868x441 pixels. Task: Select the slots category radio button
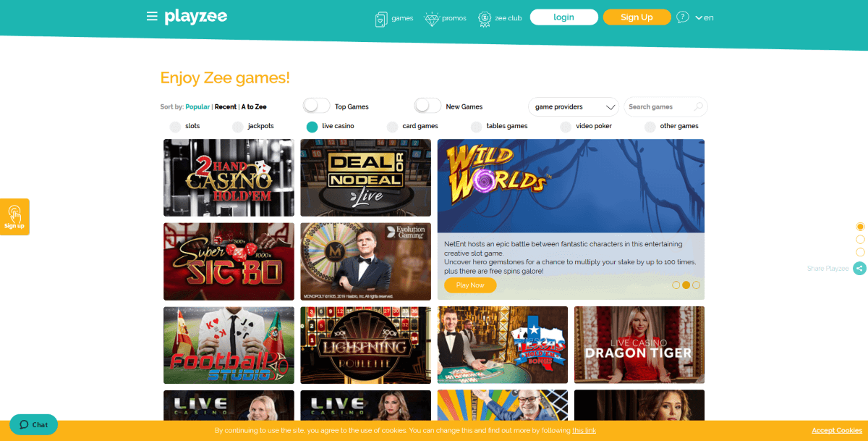175,127
